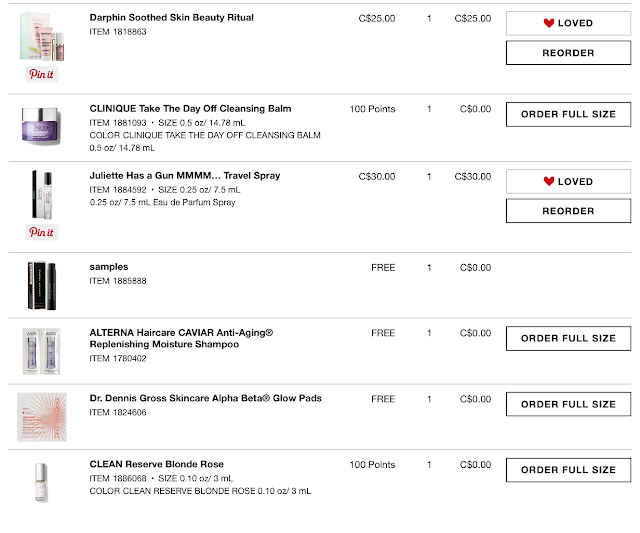Toggle the Loved heart for Juliette Has a Gun
The image size is (640, 533).
coord(567,181)
